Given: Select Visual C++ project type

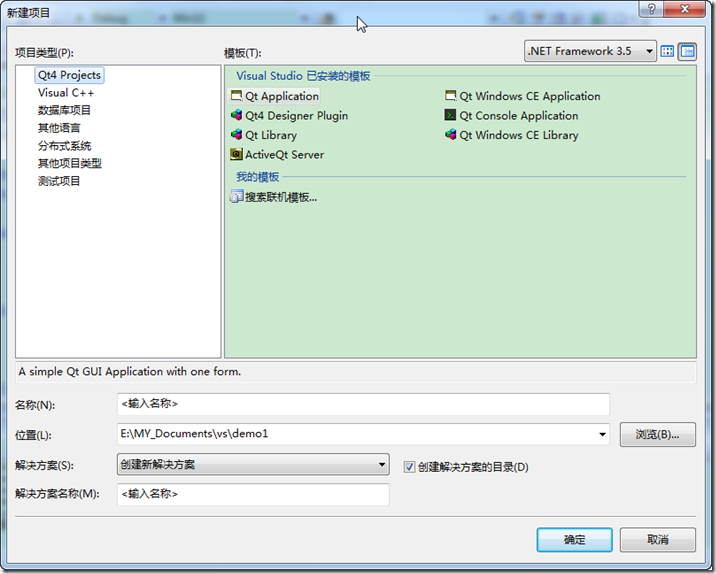Looking at the screenshot, I should pos(66,93).
